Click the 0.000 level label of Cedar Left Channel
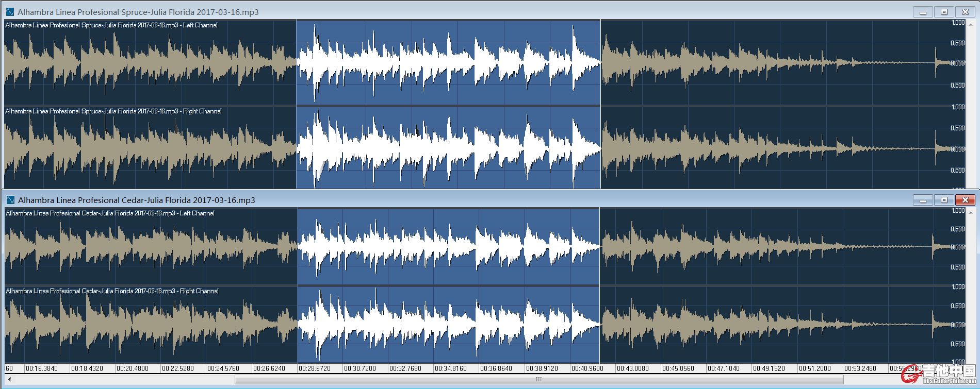Viewport: 980px width, 389px height. point(958,247)
